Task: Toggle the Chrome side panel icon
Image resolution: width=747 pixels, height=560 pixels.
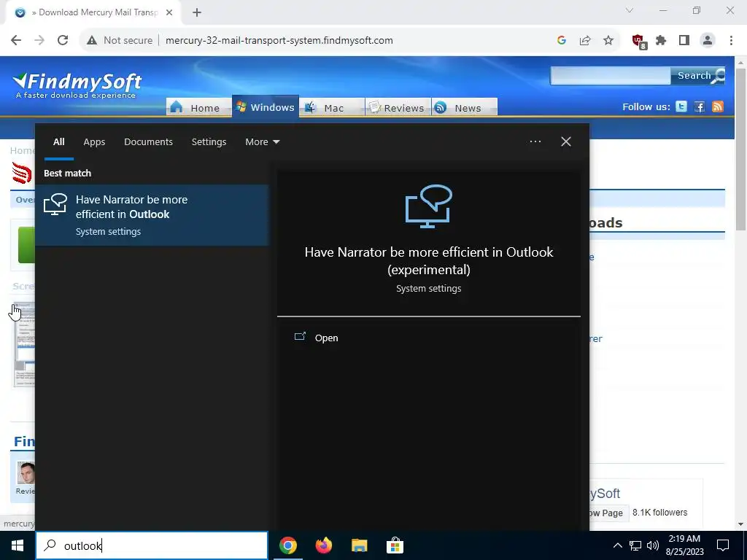Action: point(684,41)
